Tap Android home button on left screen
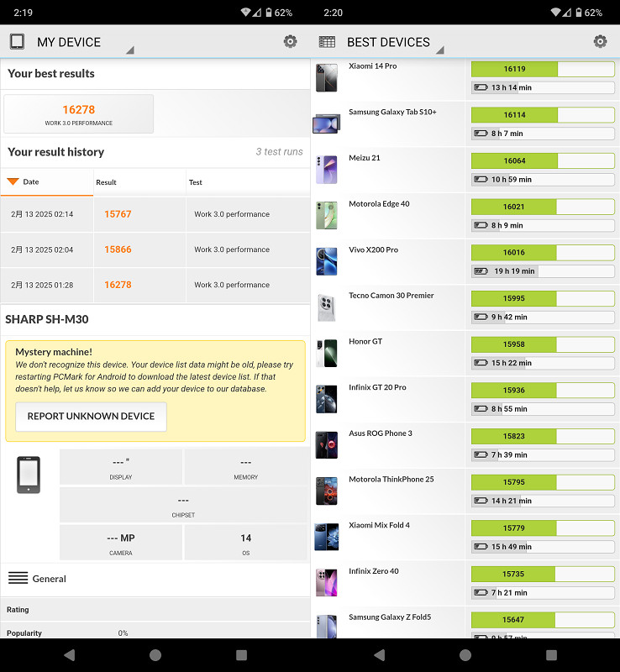Screen dimensions: 620x672 (x=155, y=655)
